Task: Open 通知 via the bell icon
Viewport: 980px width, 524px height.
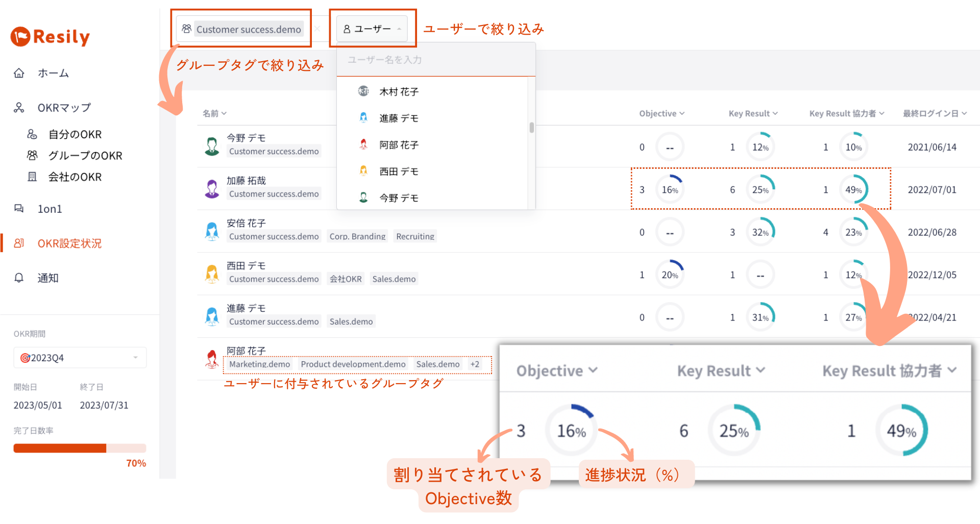Action: pyautogui.click(x=19, y=278)
